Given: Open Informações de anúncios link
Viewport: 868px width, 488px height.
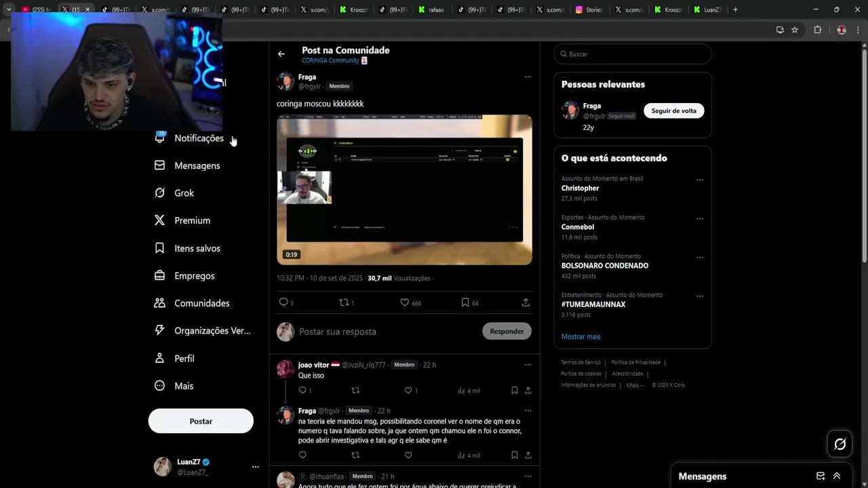Looking at the screenshot, I should 588,385.
